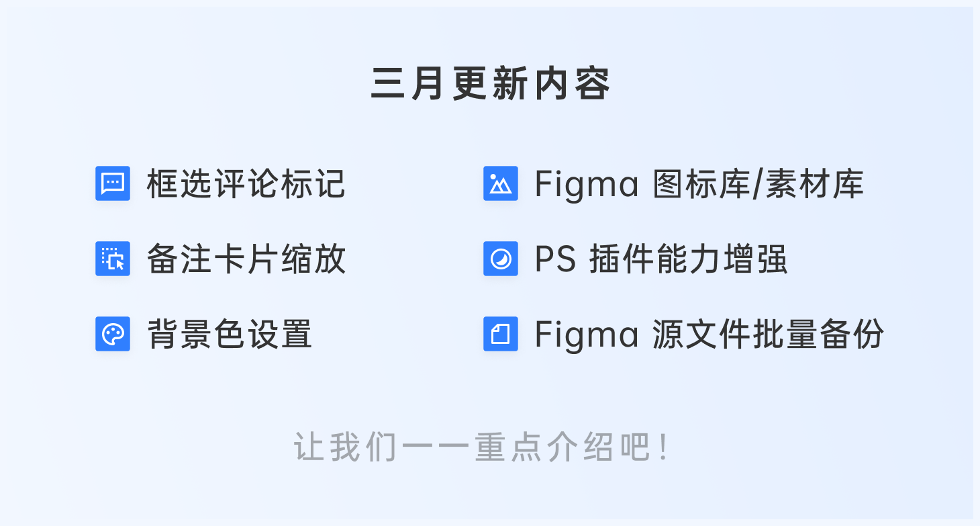Select the 备注卡片缩放 item text
Image resolution: width=980 pixels, height=526 pixels.
[x=246, y=259]
